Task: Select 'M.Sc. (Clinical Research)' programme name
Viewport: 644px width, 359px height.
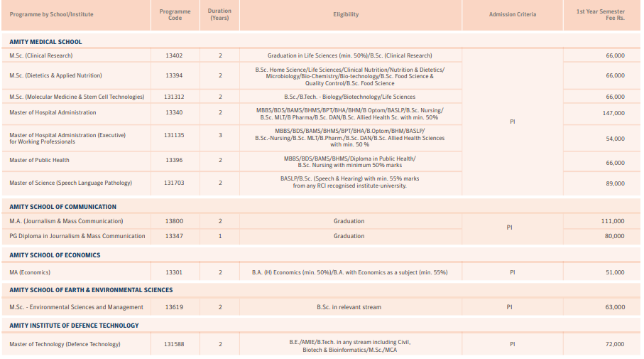Action: pos(41,55)
